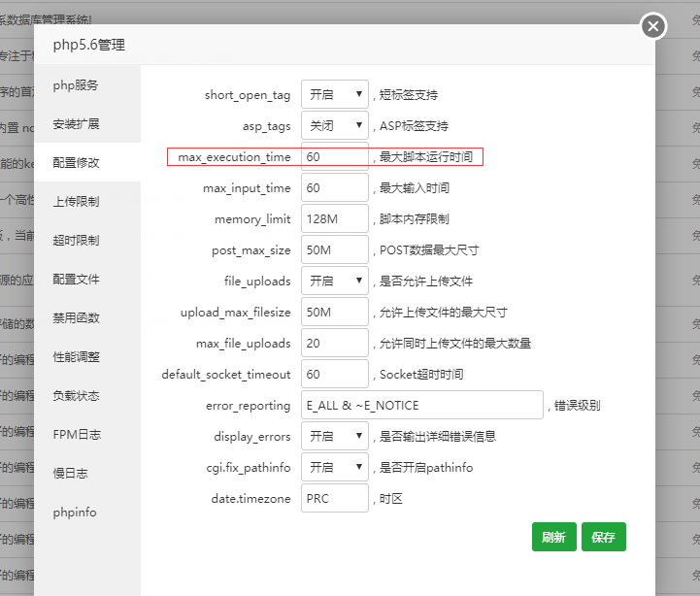Change the display_errors dropdown
Viewport: 700px width, 596px height.
click(x=334, y=437)
